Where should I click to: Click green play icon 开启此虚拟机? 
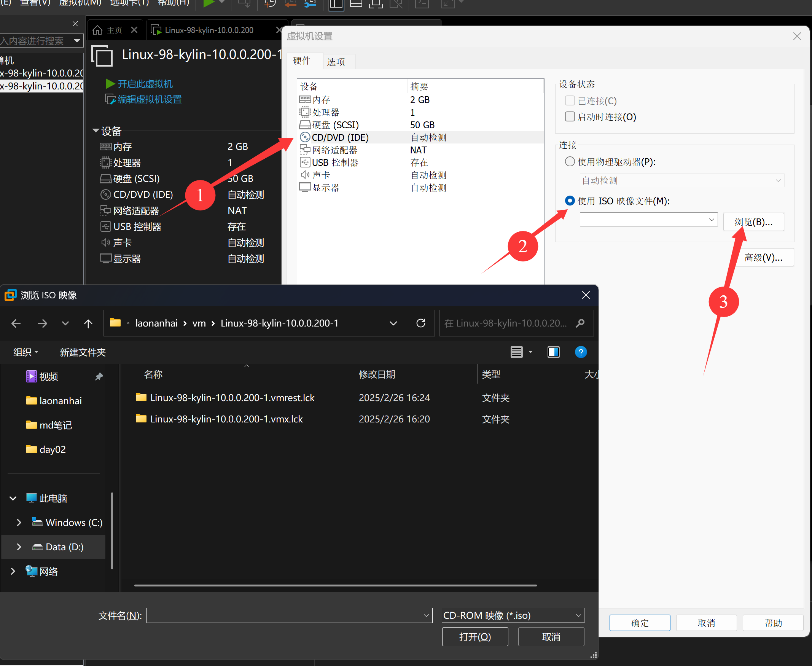pyautogui.click(x=110, y=84)
